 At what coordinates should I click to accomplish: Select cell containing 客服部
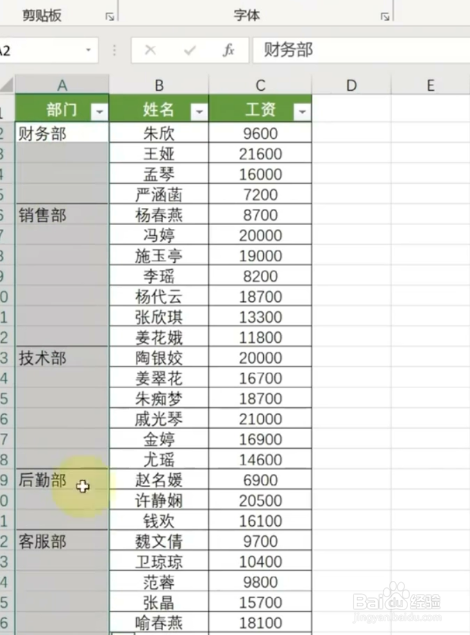[62, 540]
